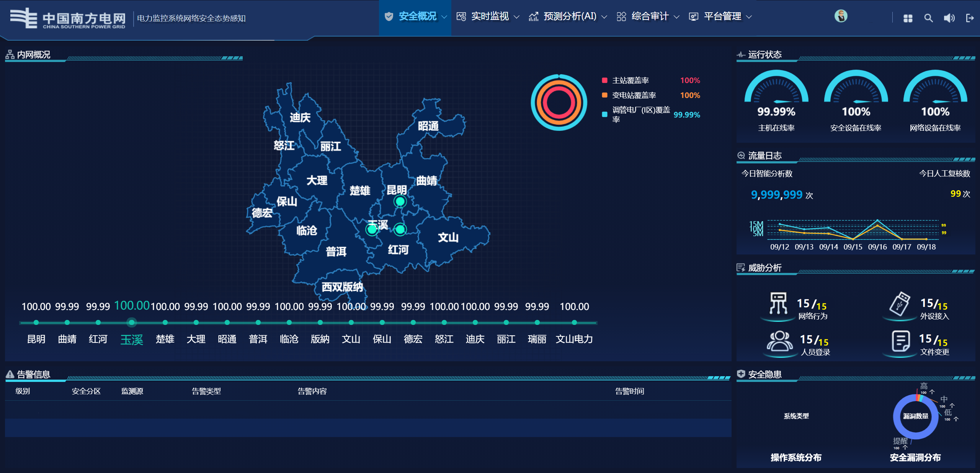The height and width of the screenshot is (473, 980).
Task: Expand the 平台管理 dropdown arrow
Action: point(749,17)
